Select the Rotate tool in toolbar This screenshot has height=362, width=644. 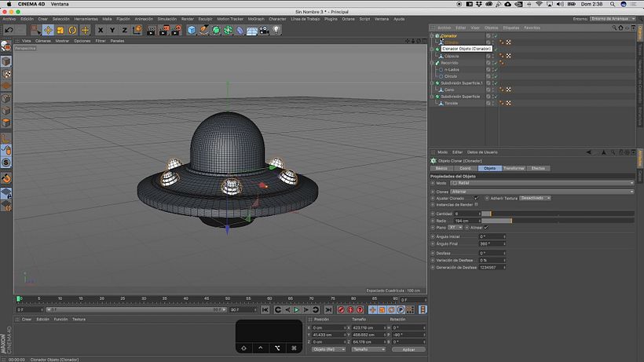coord(73,30)
